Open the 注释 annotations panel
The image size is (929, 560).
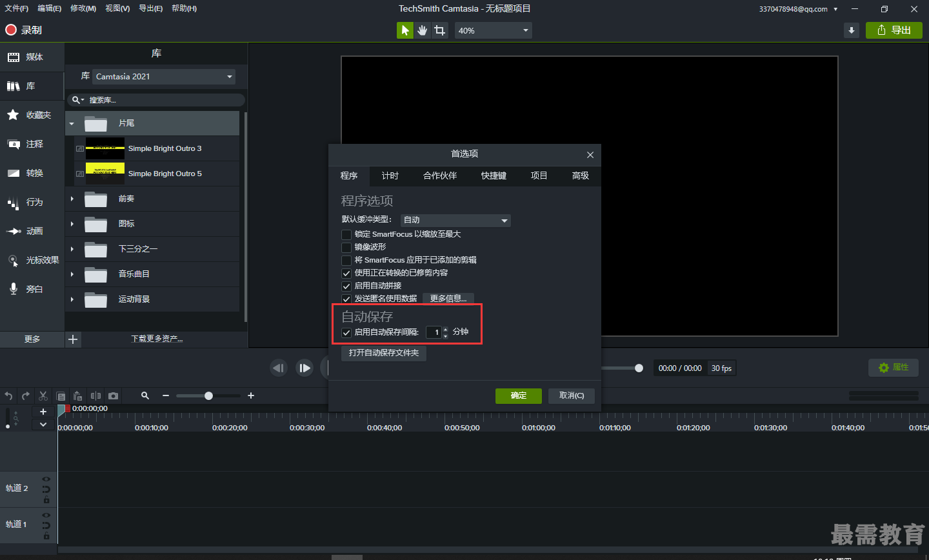[x=32, y=144]
